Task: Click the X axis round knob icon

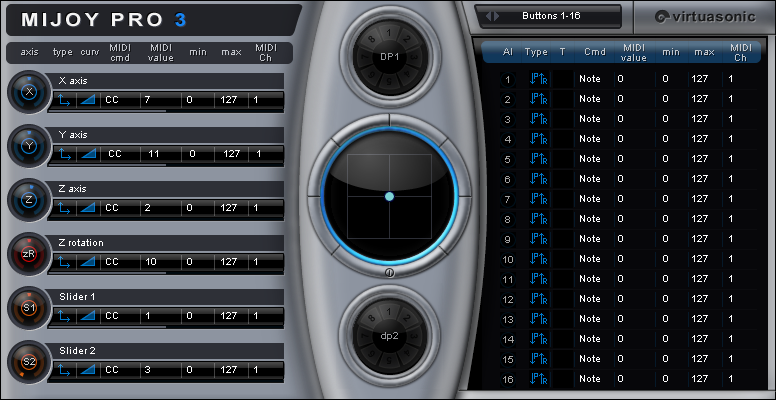Action: 30,92
